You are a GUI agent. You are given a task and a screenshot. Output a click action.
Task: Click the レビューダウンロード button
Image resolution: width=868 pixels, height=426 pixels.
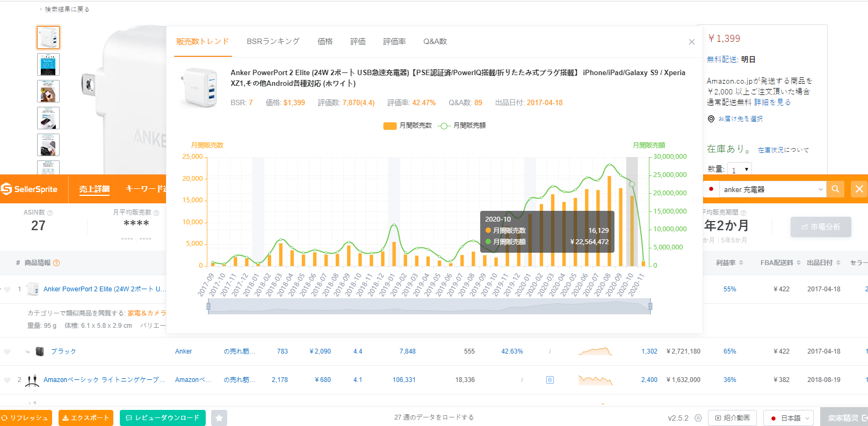[163, 418]
